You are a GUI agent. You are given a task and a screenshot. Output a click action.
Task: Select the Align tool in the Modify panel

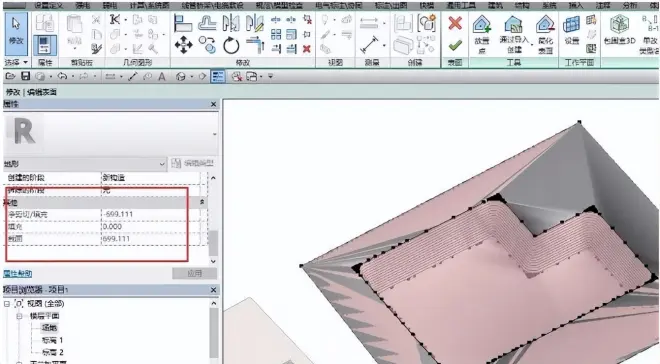tap(183, 23)
